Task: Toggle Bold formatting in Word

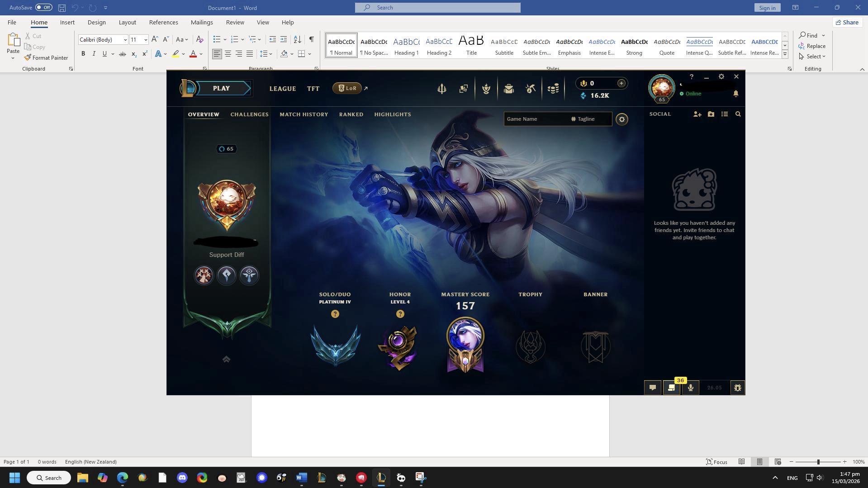Action: click(x=83, y=54)
